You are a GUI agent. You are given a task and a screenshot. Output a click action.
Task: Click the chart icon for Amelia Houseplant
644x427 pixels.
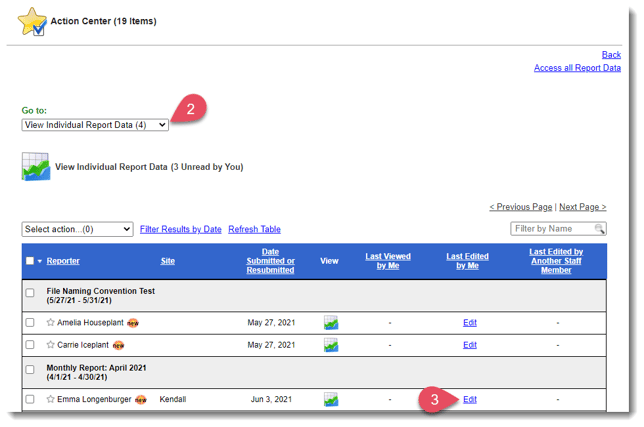[x=330, y=323]
